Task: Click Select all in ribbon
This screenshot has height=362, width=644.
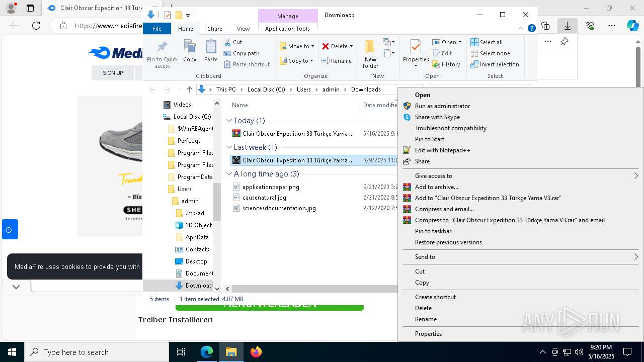Action: [x=487, y=42]
